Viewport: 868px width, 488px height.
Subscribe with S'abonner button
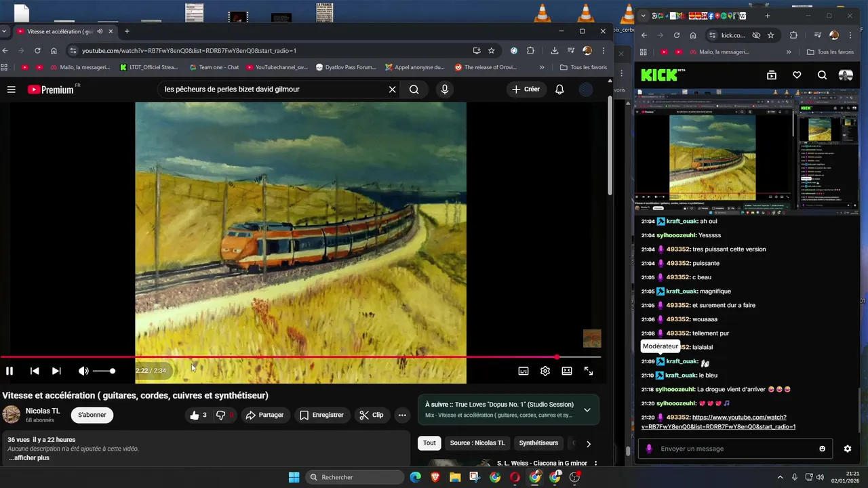point(92,415)
